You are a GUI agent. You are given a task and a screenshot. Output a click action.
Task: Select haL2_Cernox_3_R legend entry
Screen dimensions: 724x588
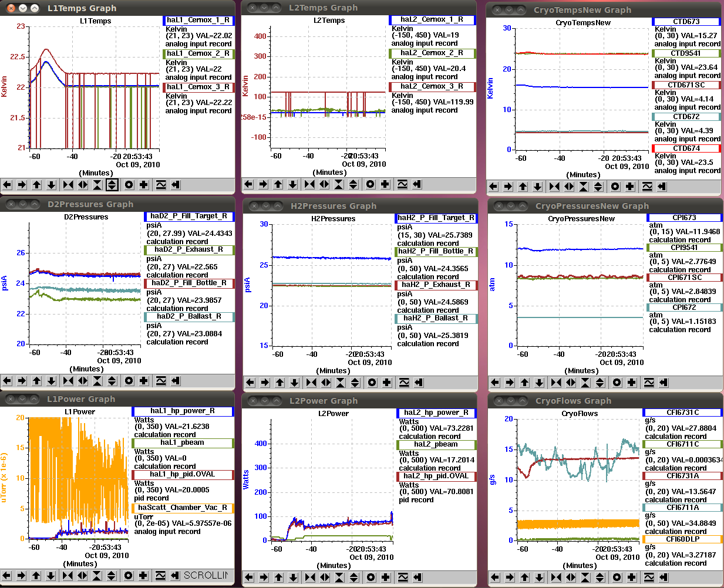pyautogui.click(x=432, y=86)
